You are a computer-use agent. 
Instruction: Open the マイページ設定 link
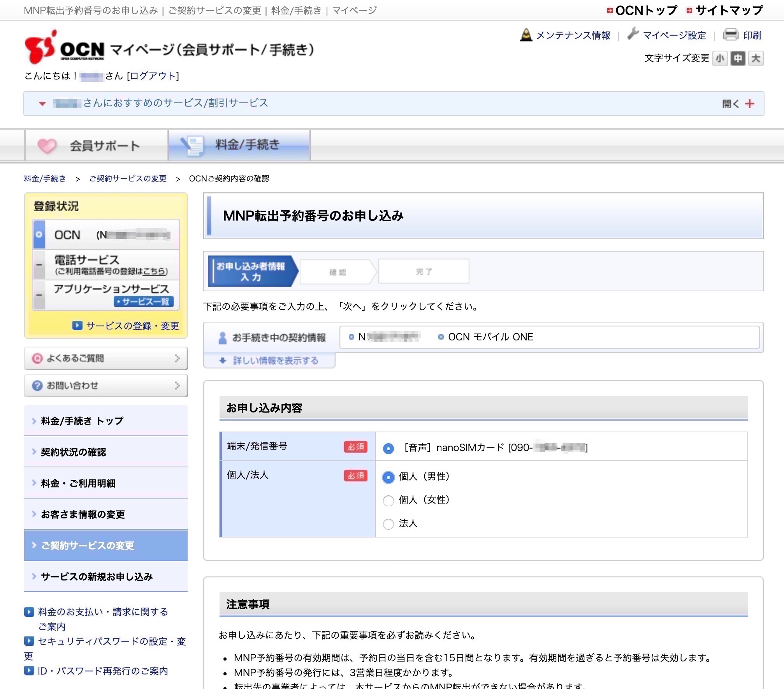[x=674, y=35]
